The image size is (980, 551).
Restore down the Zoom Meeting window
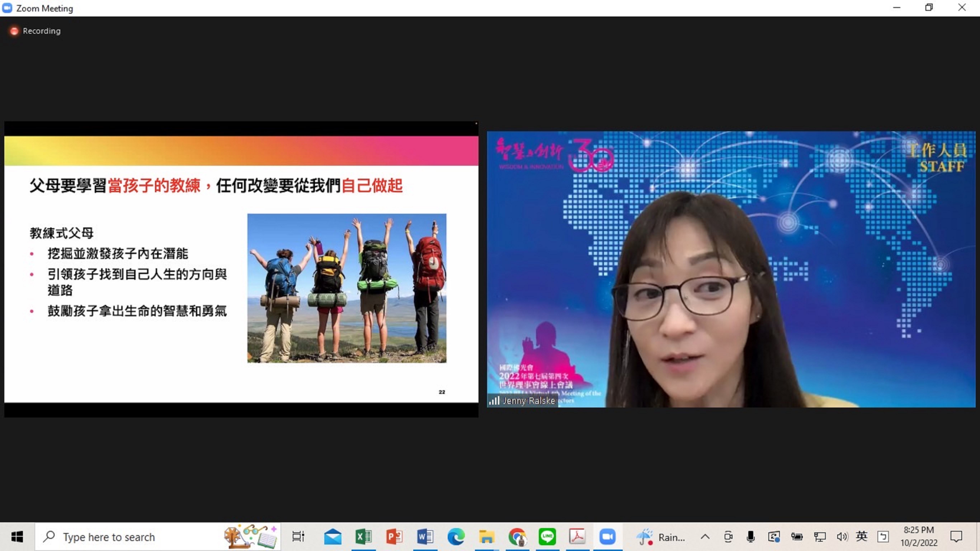pos(929,8)
